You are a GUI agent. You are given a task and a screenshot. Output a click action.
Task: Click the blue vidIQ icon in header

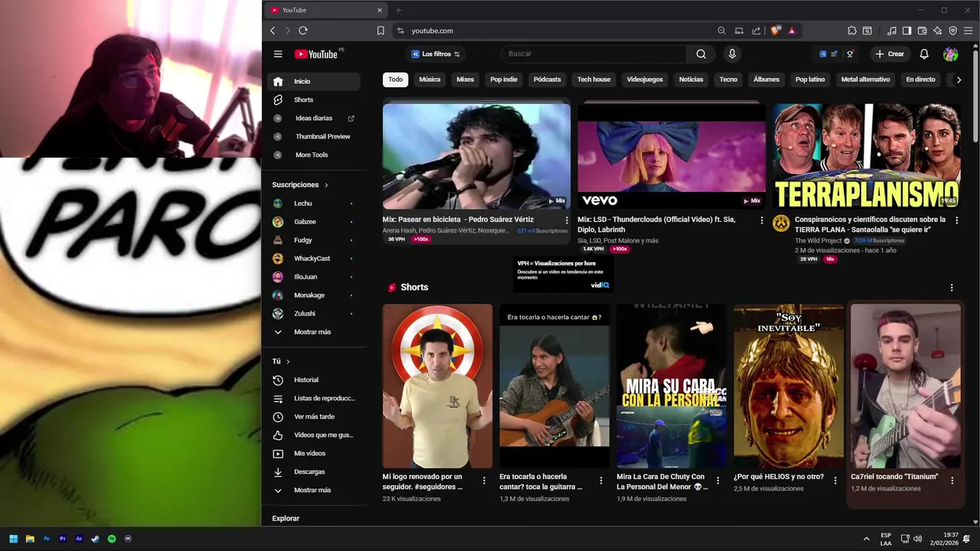coord(823,54)
